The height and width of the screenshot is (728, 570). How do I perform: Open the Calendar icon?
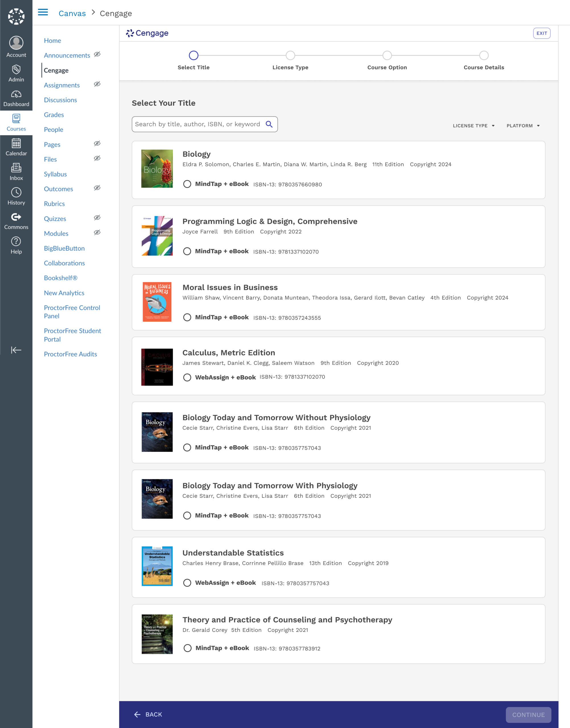[16, 143]
